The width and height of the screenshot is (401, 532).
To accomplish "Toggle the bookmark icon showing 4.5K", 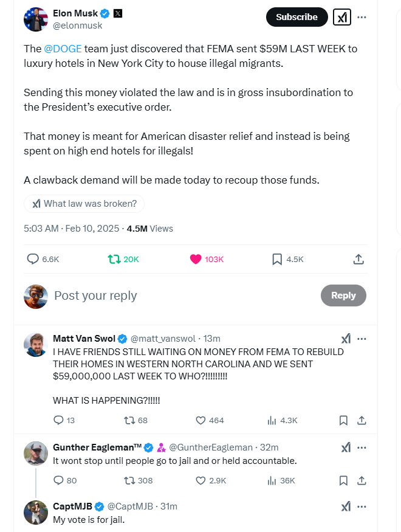I will pyautogui.click(x=277, y=259).
